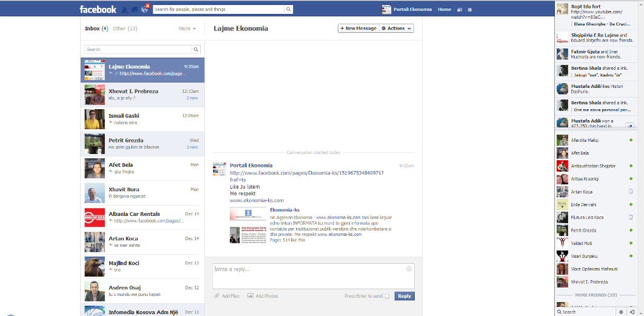Chat with Visari Bunjaku in sidebar

click(x=596, y=256)
